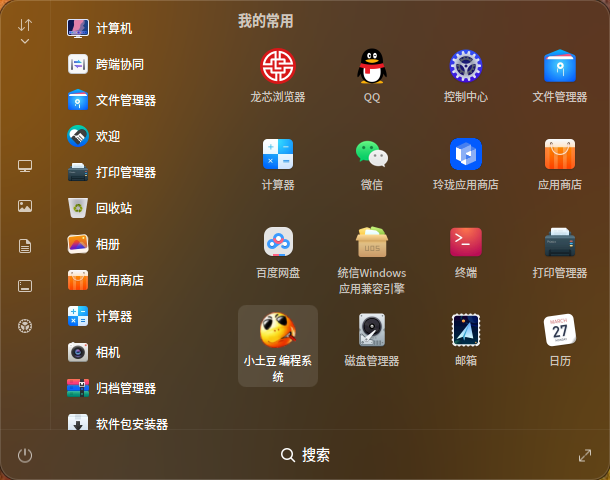Open 玲珑应用商店

pos(466,163)
